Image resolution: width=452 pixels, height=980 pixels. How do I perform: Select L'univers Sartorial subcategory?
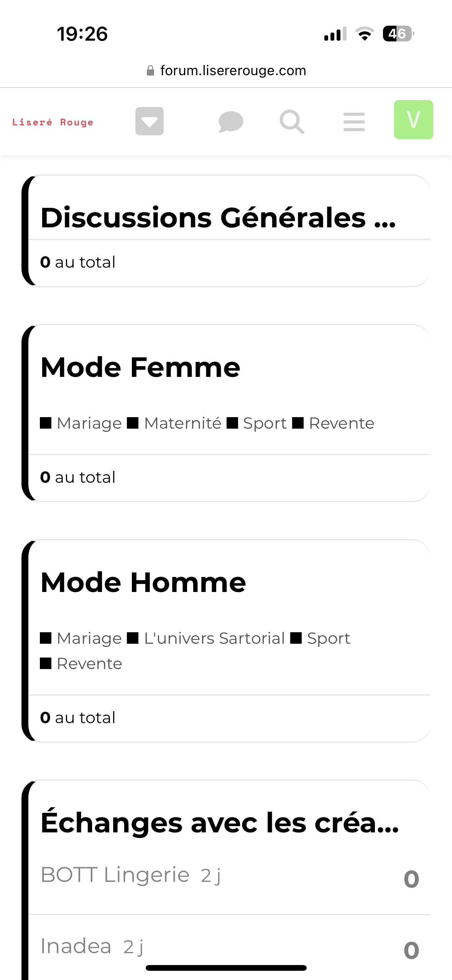click(x=214, y=638)
